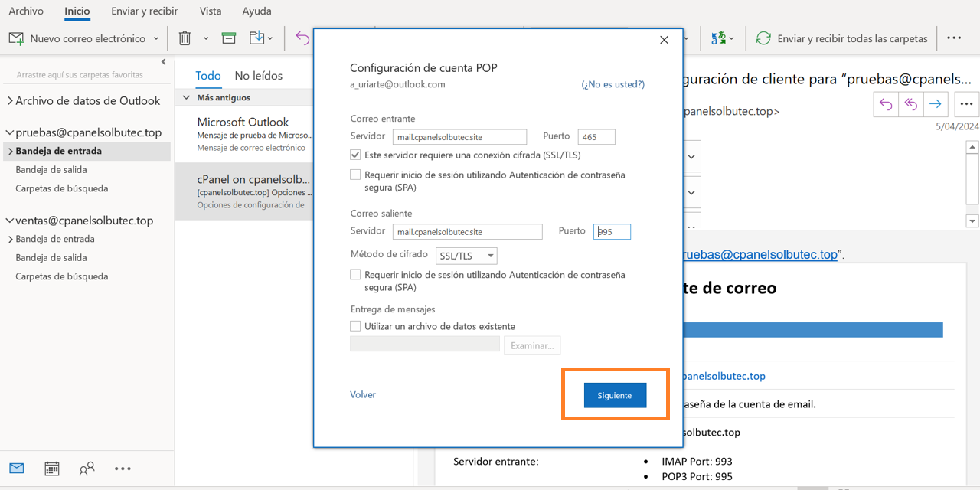Open the Enviar y recibir tab

point(144,11)
